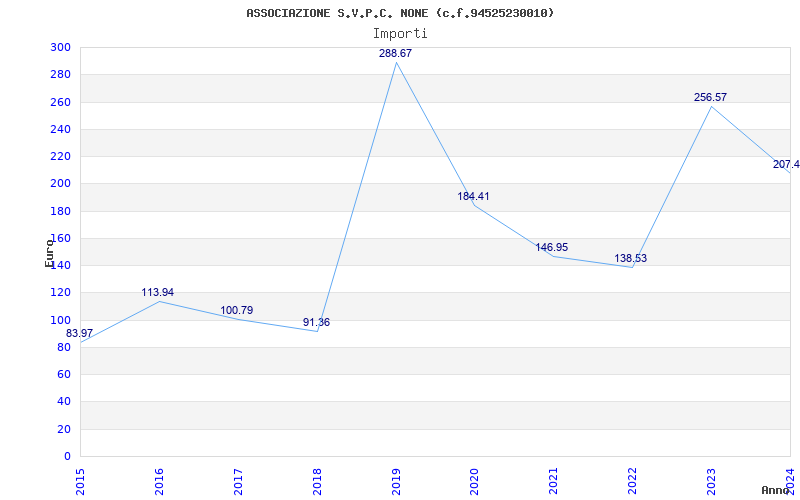
Task: Click the 2023 x-axis label
Action: 711,482
